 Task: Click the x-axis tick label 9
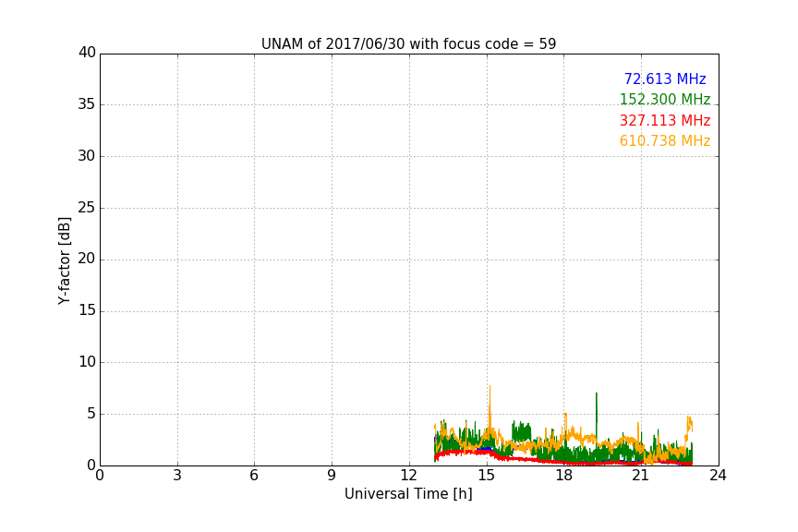click(x=332, y=476)
